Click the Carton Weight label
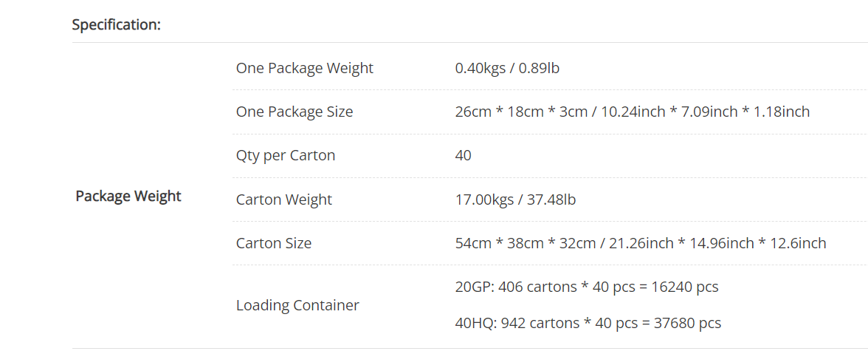The width and height of the screenshot is (868, 351). [284, 200]
